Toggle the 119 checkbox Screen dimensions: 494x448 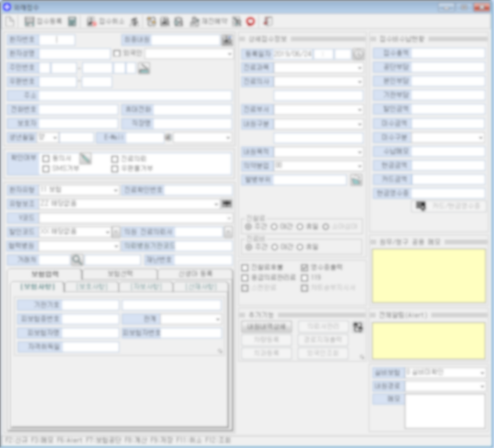(x=304, y=278)
